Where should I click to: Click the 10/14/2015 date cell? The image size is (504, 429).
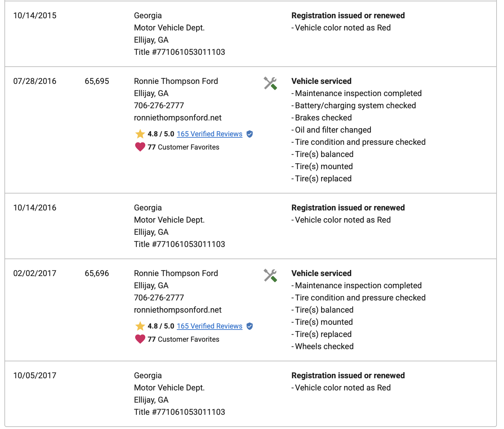click(x=35, y=16)
